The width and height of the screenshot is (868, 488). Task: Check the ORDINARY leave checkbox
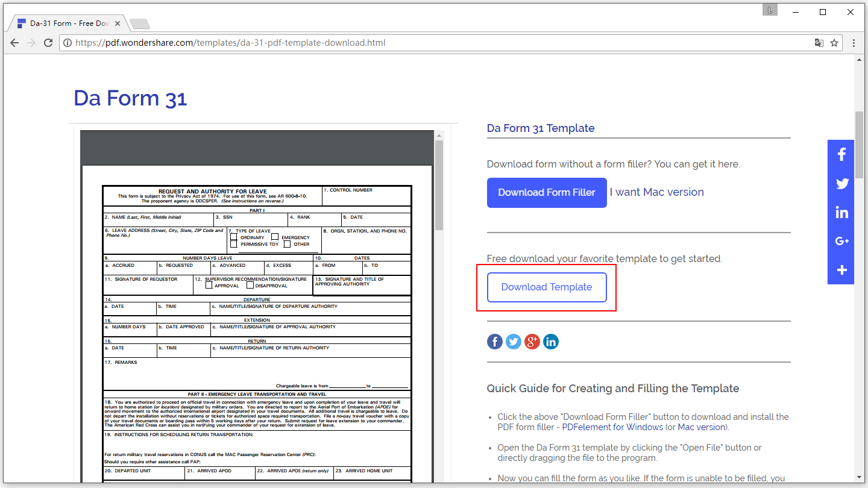pyautogui.click(x=234, y=237)
